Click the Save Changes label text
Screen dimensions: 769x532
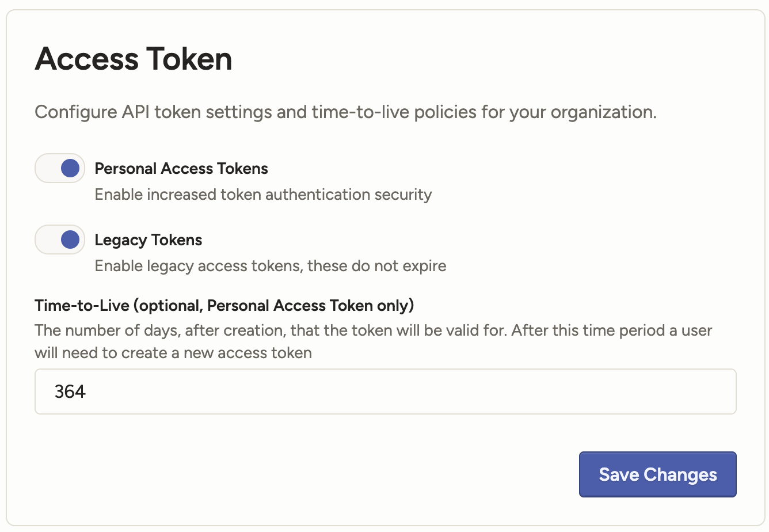pyautogui.click(x=657, y=474)
